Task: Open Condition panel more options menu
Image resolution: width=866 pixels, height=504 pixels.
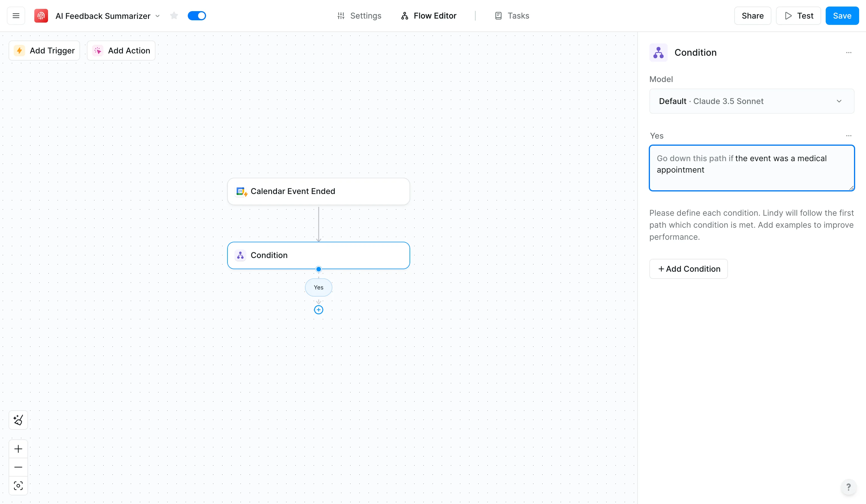Action: [x=849, y=53]
